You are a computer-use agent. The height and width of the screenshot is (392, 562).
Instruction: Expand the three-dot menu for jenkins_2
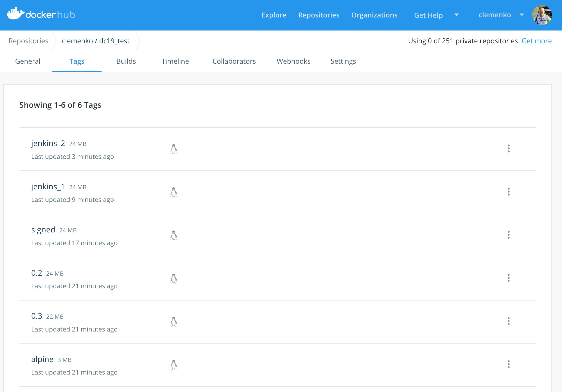(509, 149)
